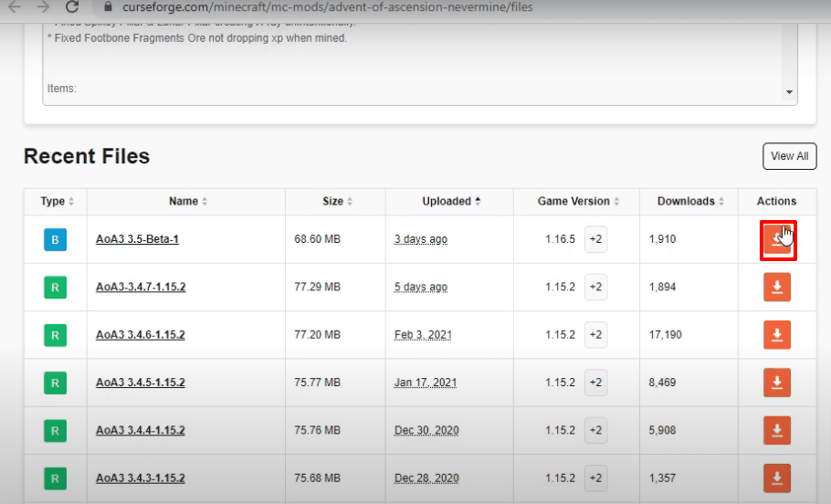Open the AoA3 3.4.6-1.15.2 file link

tap(141, 334)
